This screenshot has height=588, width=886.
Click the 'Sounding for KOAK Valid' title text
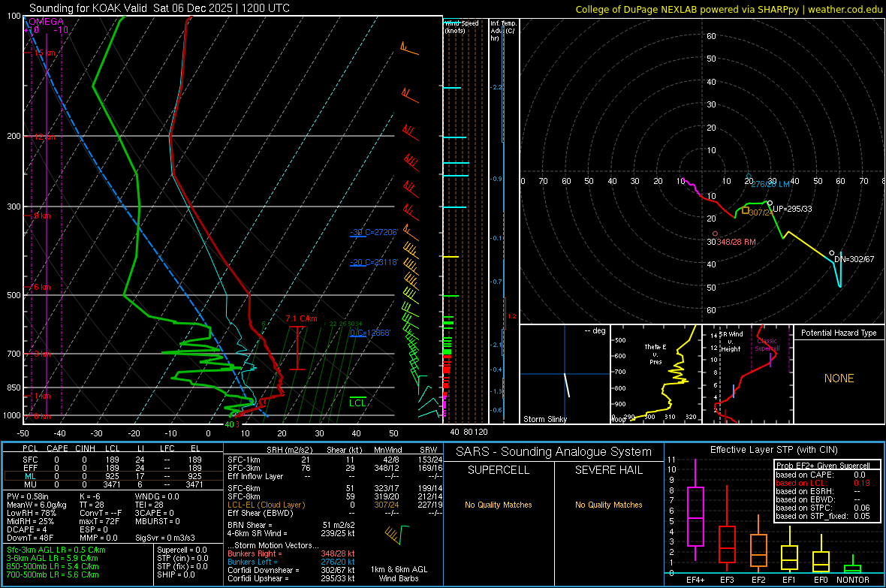coord(88,8)
